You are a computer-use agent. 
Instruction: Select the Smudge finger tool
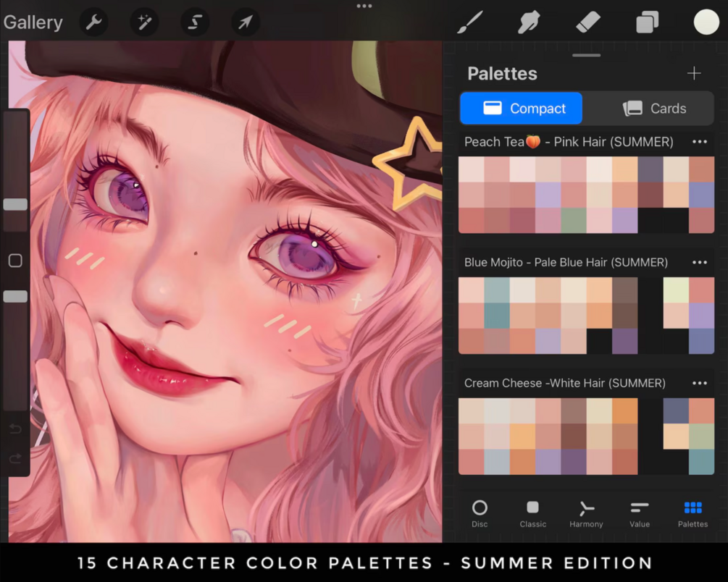coord(529,22)
